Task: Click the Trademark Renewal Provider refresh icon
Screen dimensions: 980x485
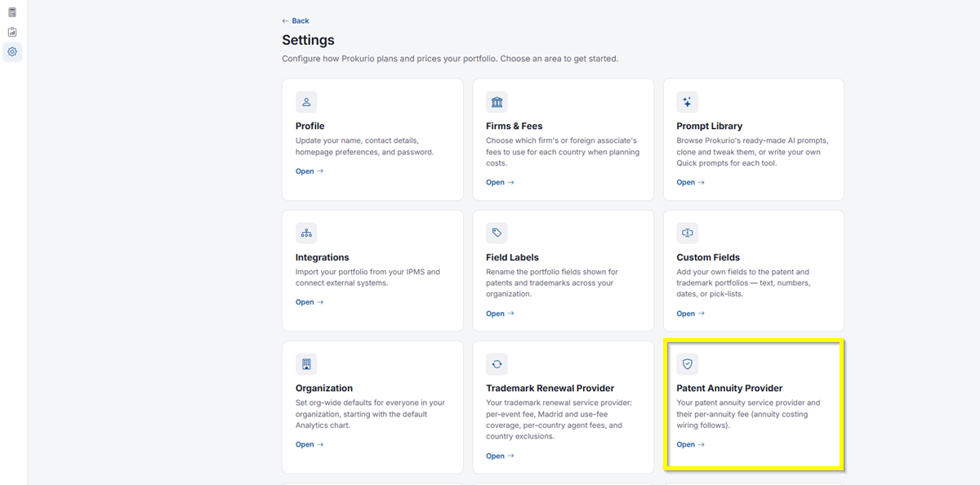Action: point(497,364)
